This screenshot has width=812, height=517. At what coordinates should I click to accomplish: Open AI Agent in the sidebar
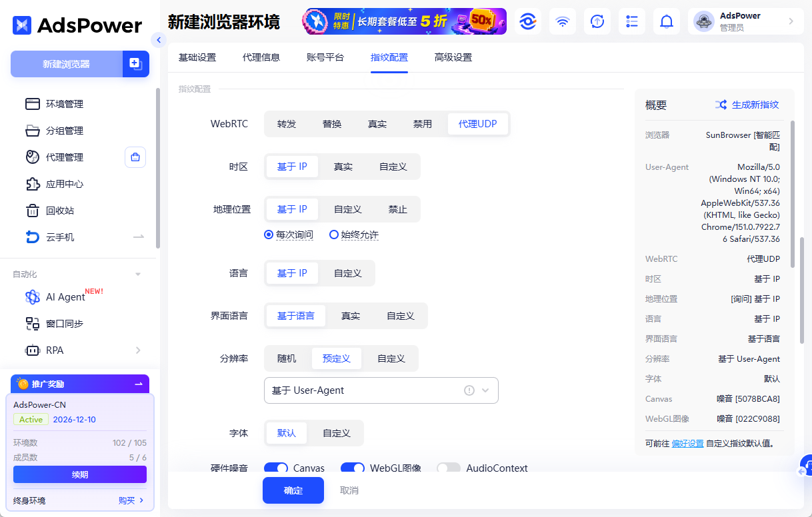(65, 297)
